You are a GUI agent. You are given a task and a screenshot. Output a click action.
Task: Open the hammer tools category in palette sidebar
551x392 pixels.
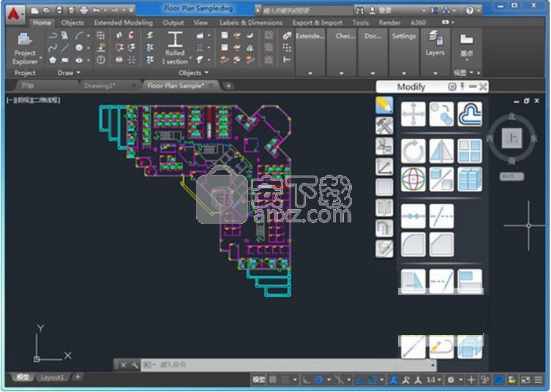pos(384,125)
